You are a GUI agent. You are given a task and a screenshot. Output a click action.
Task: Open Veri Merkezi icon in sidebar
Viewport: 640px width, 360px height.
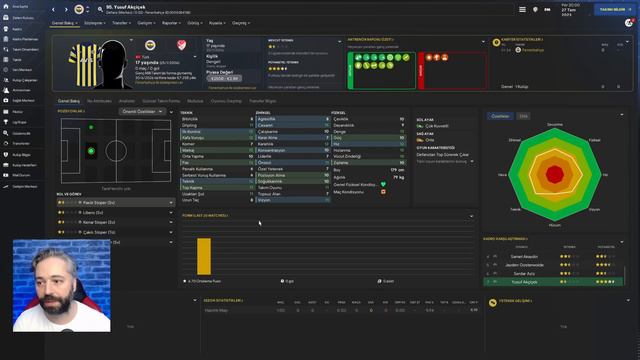(6, 70)
